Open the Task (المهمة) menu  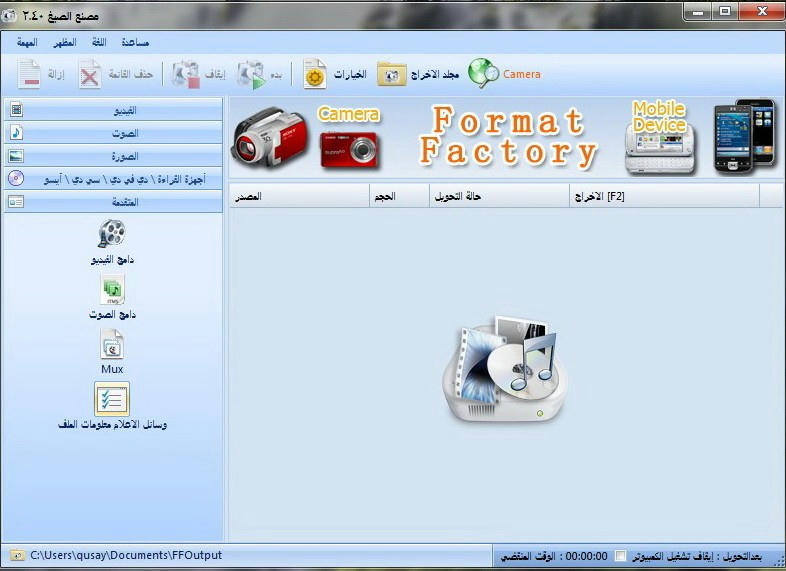point(27,43)
